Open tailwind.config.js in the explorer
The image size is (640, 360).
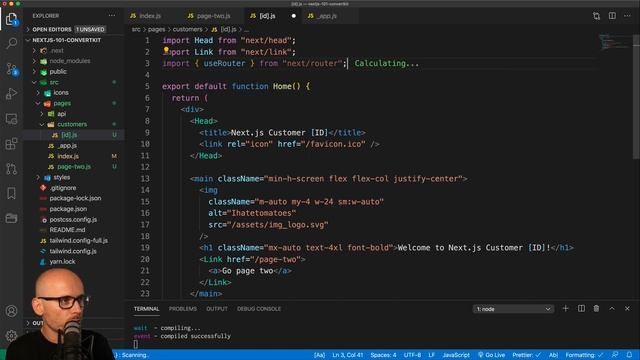coord(73,251)
